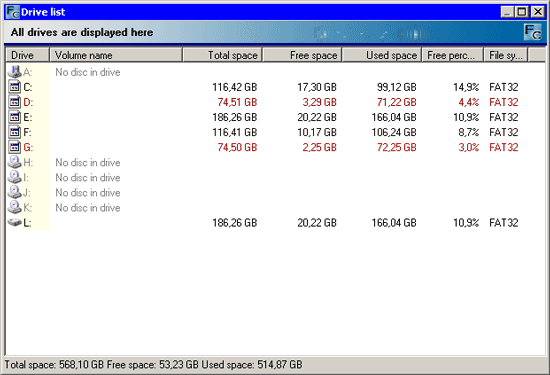Sort by the Volume name column
Screen dimensions: 550x375
pos(116,55)
